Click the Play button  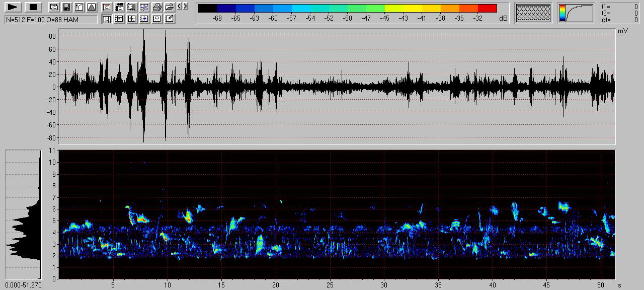(x=14, y=7)
